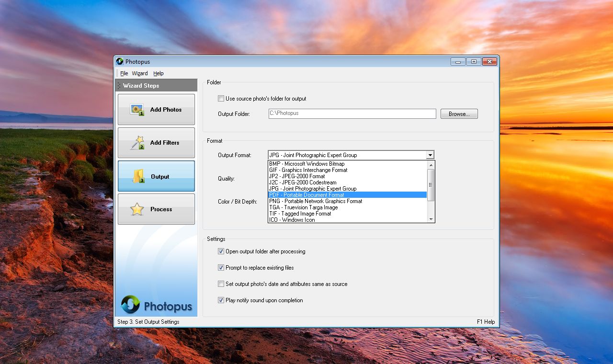Select TGA - Truevision Targa Image
The width and height of the screenshot is (613, 364).
pyautogui.click(x=347, y=207)
